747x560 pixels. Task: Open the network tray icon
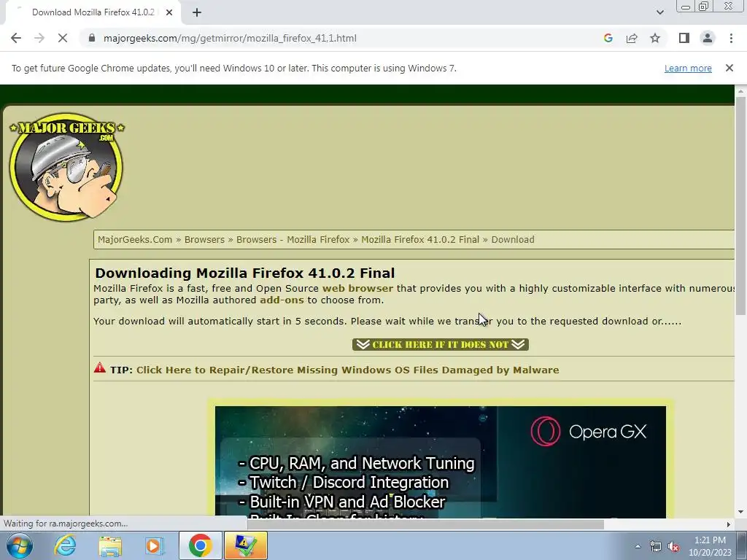coord(656,546)
